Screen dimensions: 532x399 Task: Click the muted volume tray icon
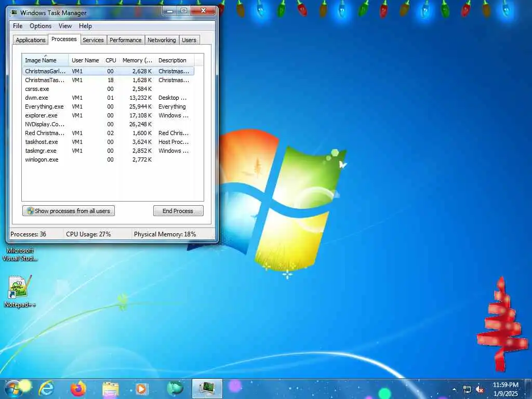pos(480,390)
